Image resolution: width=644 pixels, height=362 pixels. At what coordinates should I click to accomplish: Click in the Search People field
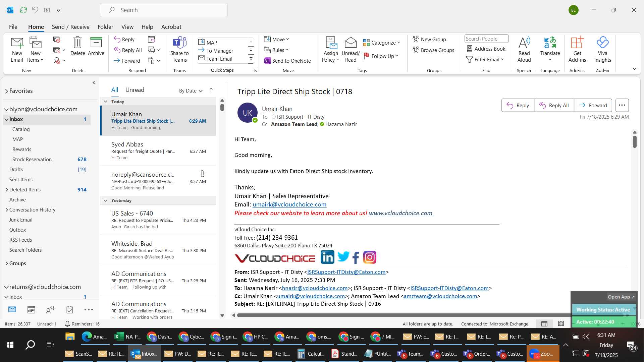(486, 39)
